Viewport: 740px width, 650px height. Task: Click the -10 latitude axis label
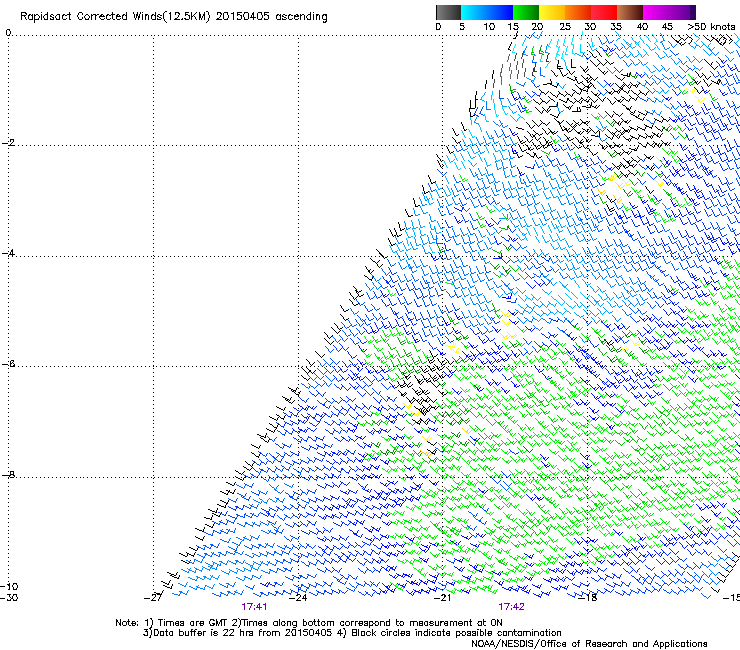pos(9,586)
